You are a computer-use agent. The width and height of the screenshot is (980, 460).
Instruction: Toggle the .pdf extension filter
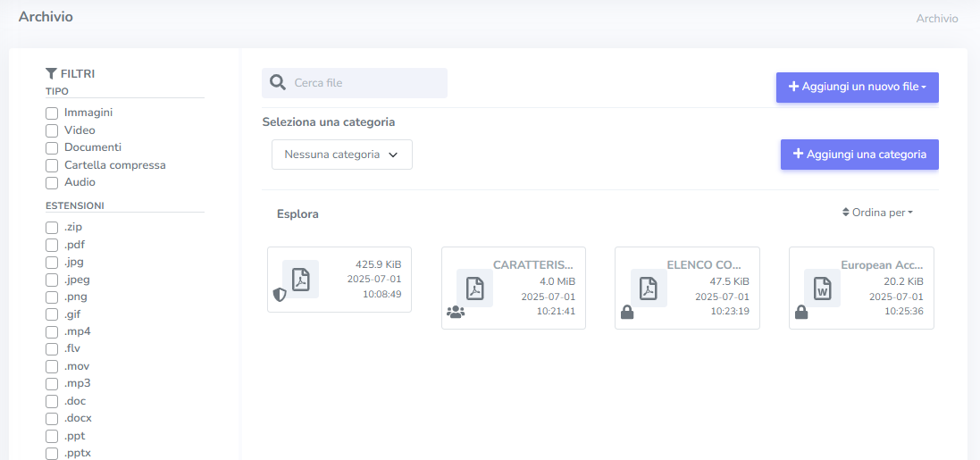pos(52,245)
